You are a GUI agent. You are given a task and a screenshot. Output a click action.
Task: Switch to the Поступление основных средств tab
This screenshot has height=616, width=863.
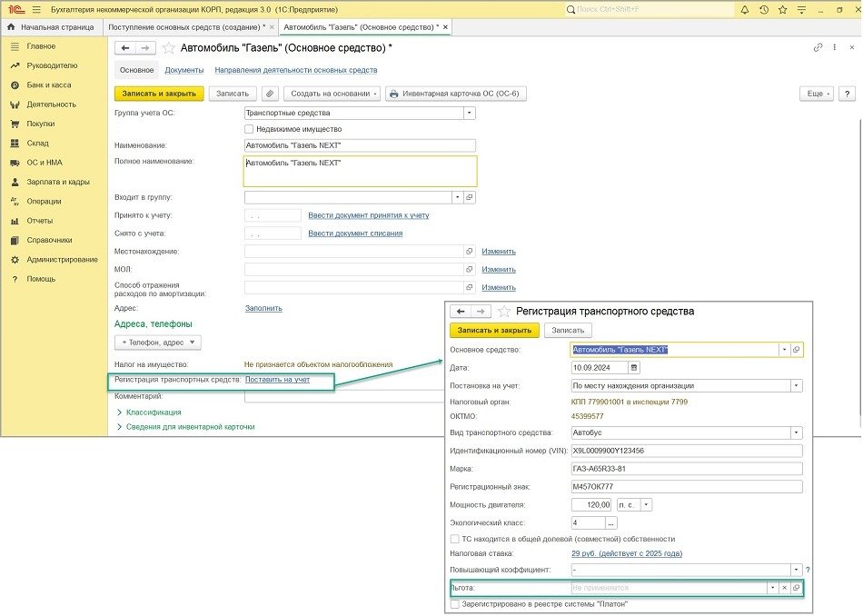186,27
